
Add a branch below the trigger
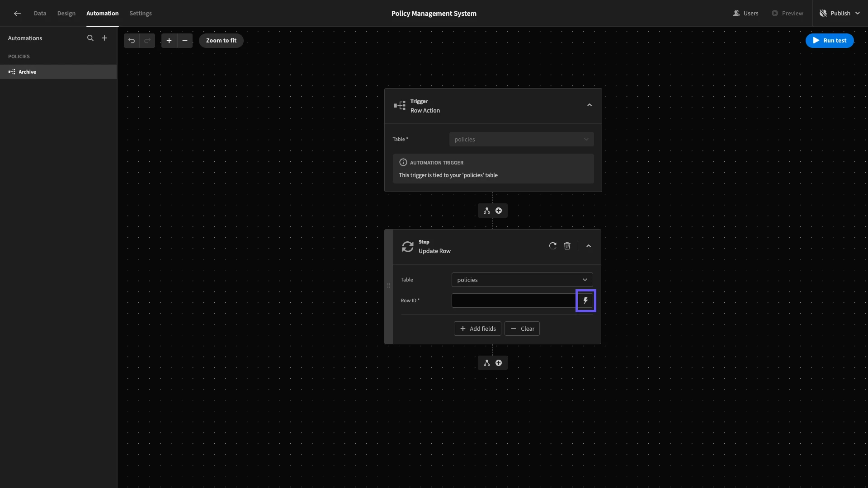pyautogui.click(x=487, y=211)
